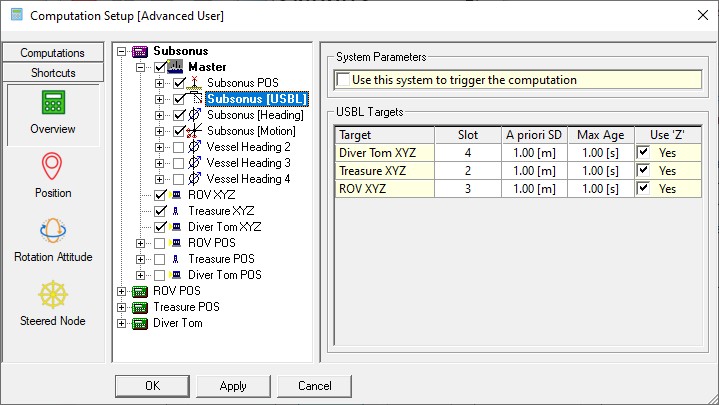This screenshot has height=405, width=719.
Task: Click the Computation Setup title bar icon
Action: pos(17,15)
